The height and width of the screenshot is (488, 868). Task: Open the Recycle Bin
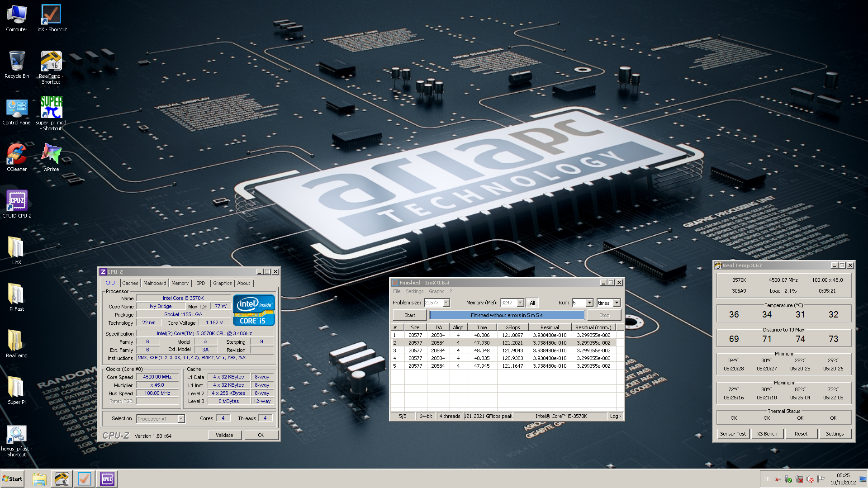(x=17, y=62)
